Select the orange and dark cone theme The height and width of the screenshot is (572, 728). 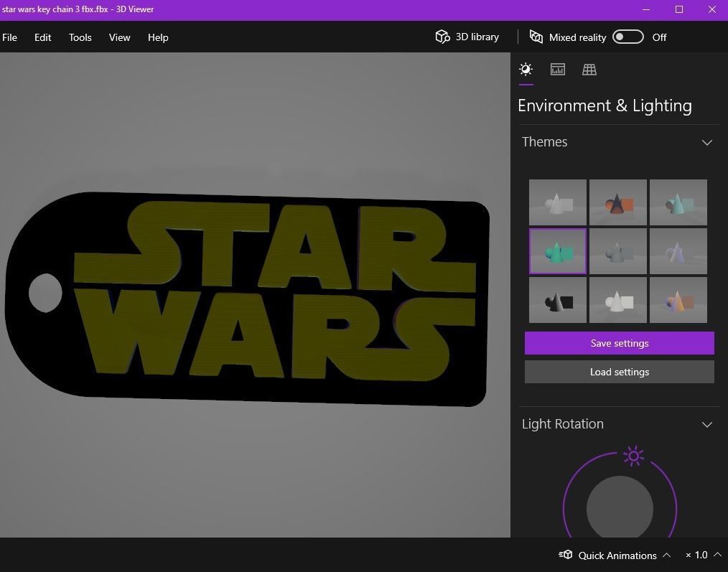pyautogui.click(x=618, y=202)
